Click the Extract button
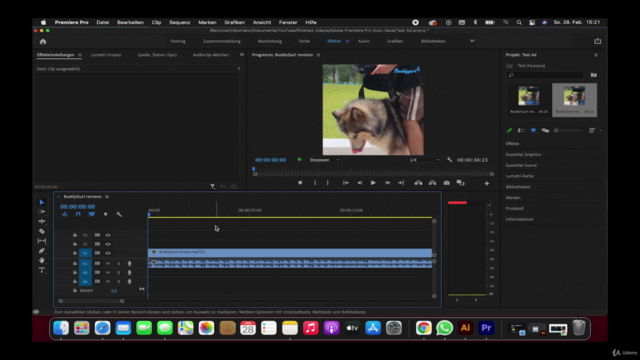Viewport: 640px width, 360px height. point(432,183)
